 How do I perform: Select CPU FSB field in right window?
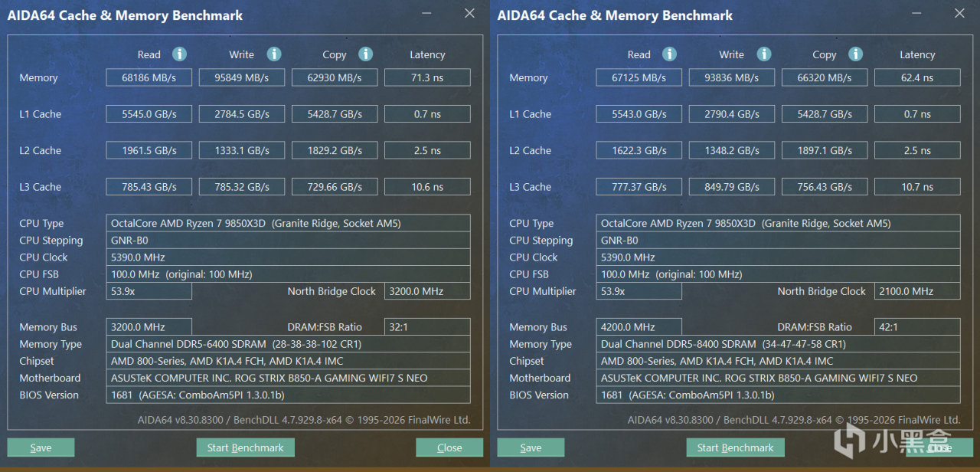(x=779, y=274)
